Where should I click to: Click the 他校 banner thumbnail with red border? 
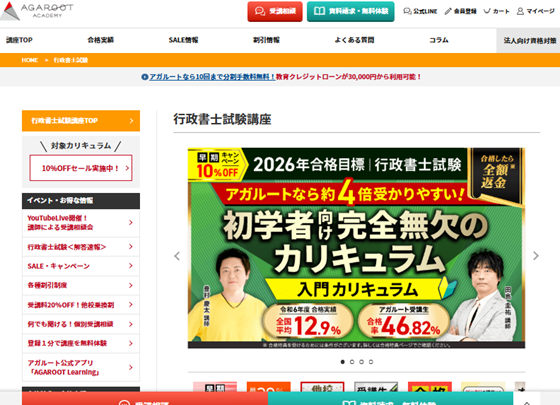click(322, 386)
